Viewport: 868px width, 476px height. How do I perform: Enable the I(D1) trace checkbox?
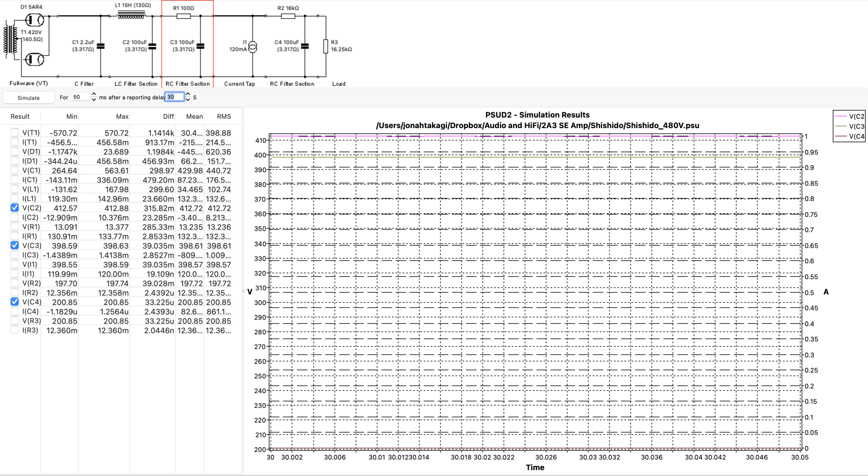15,160
